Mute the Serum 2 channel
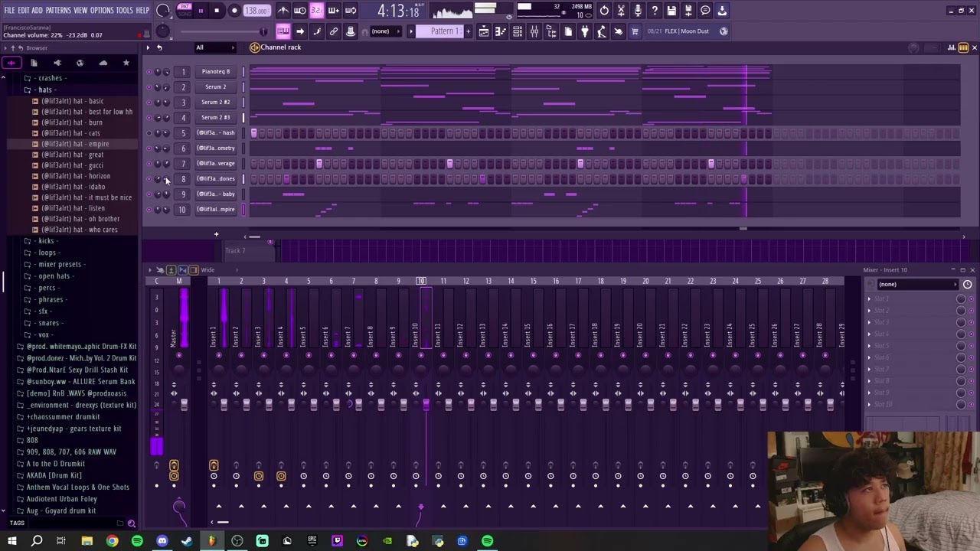 (149, 87)
